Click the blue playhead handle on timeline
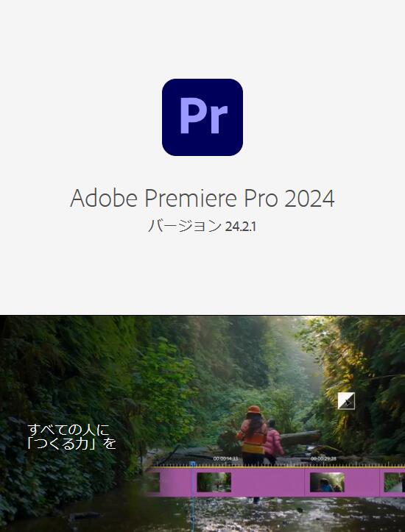 tap(192, 464)
